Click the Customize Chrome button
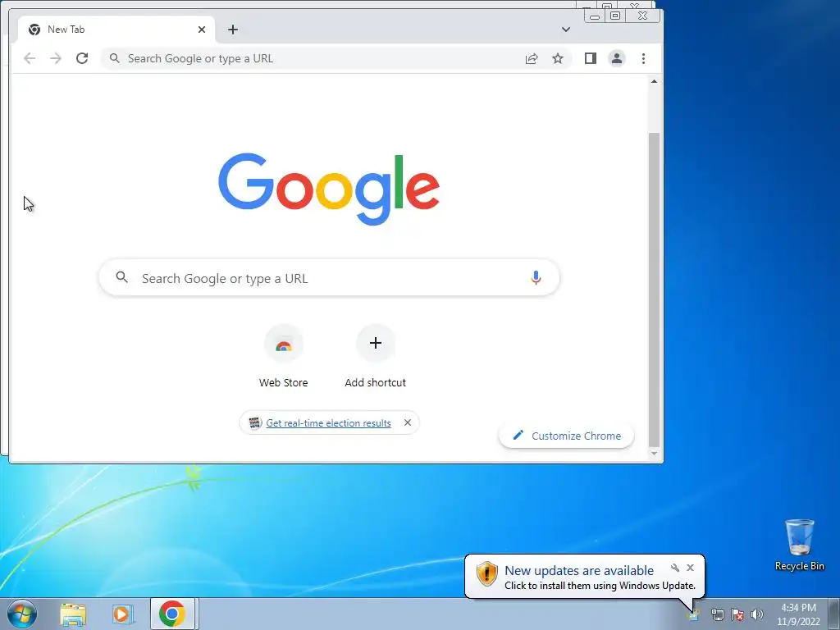Viewport: 840px width, 630px height. tap(566, 436)
